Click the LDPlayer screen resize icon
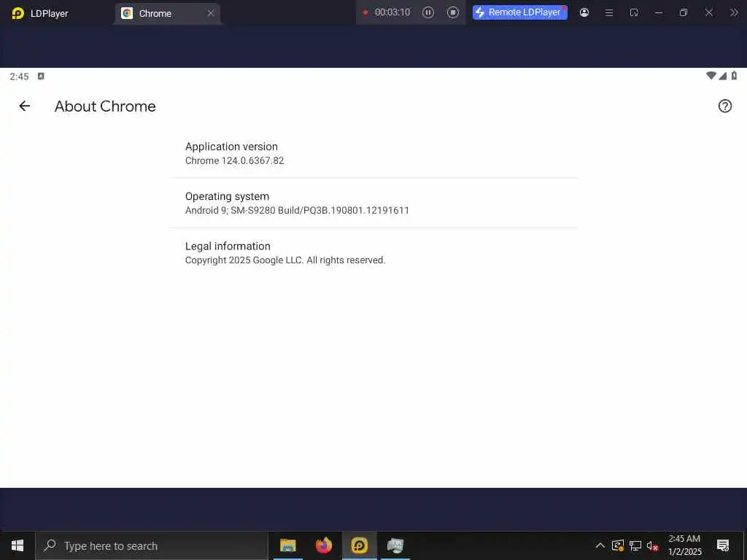This screenshot has height=560, width=747. 634,13
